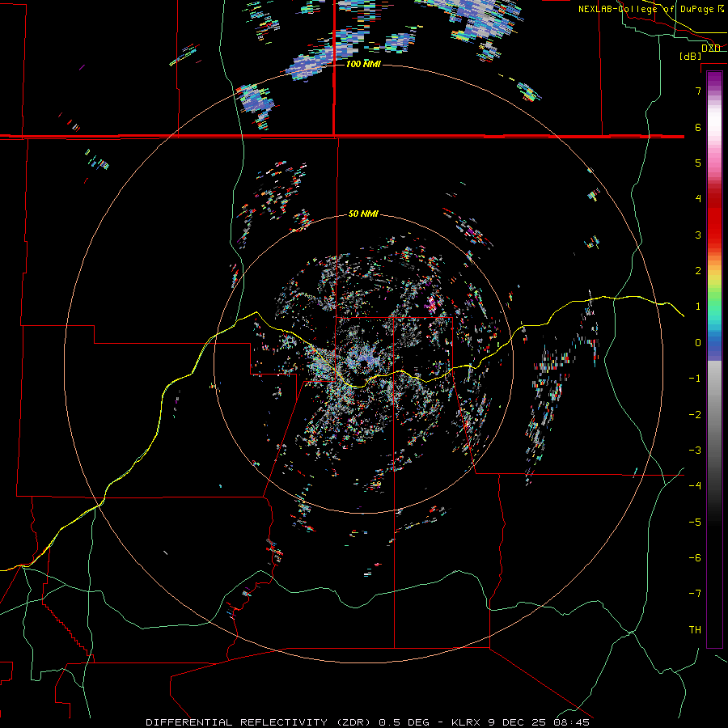728x728 pixels.
Task: Click the 1 dB scale label
Action: point(698,307)
